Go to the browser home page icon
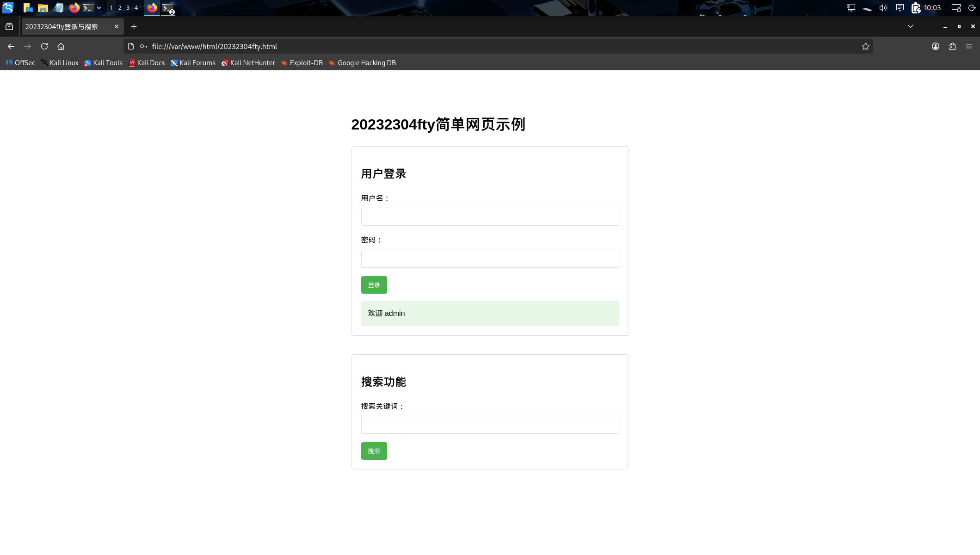 (61, 46)
